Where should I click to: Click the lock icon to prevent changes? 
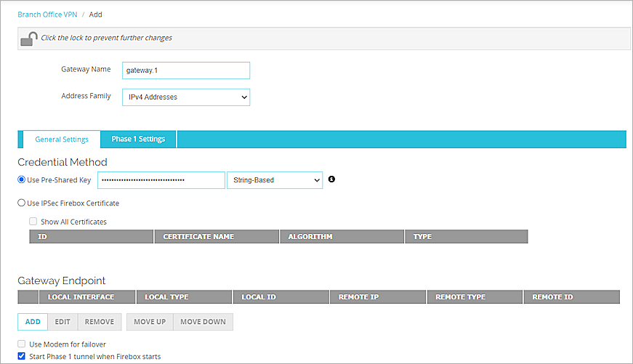[x=28, y=39]
